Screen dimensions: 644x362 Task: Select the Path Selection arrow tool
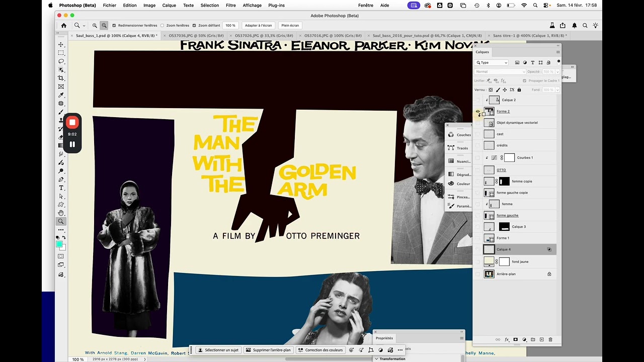(x=61, y=196)
